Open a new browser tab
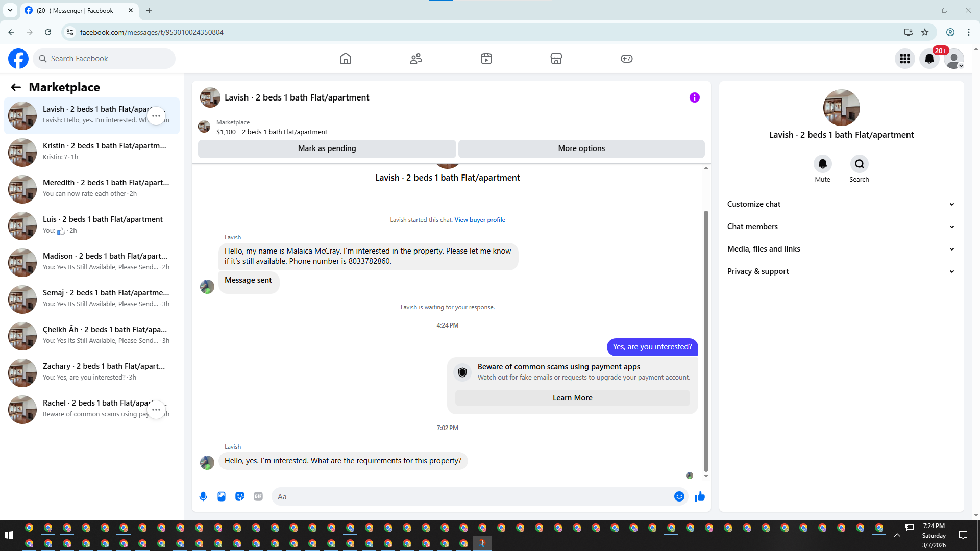 tap(149, 10)
